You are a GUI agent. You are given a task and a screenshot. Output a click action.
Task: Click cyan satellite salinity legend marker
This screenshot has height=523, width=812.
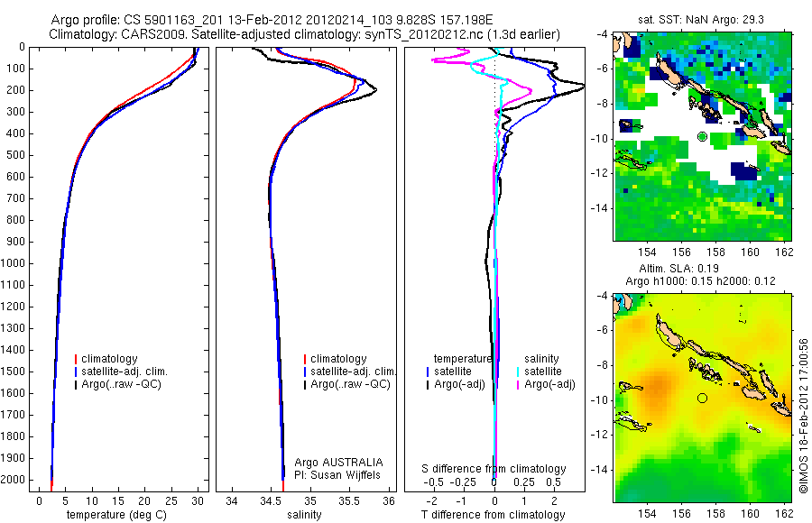click(x=518, y=372)
